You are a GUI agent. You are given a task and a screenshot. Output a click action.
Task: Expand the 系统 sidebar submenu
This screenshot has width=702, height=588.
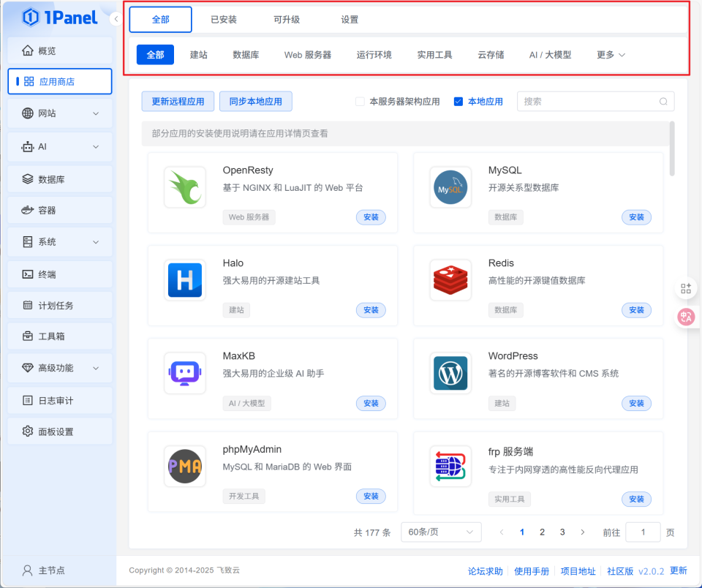[96, 242]
